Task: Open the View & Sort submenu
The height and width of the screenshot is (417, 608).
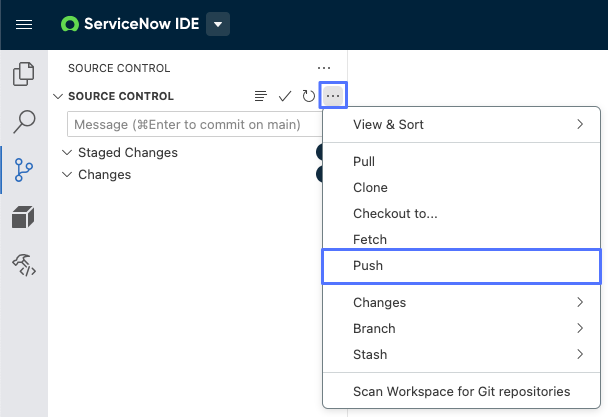Action: tap(461, 125)
